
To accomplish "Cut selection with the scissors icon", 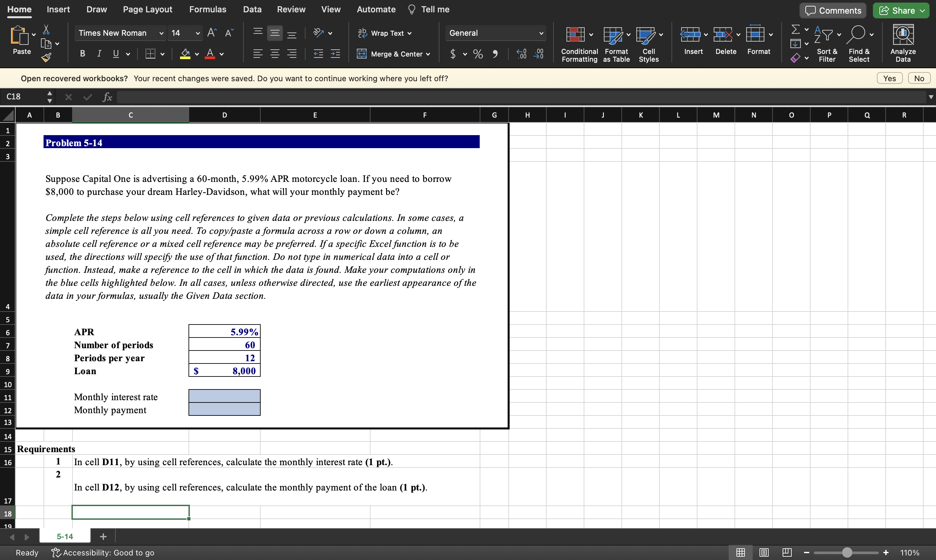I will click(46, 30).
